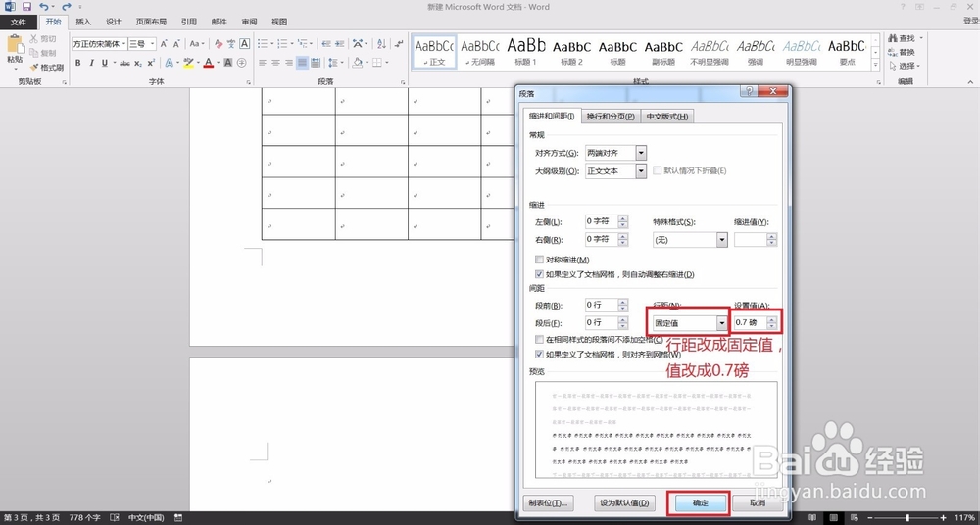
Task: Switch to the 换行和分页 dialog tab
Action: click(612, 117)
